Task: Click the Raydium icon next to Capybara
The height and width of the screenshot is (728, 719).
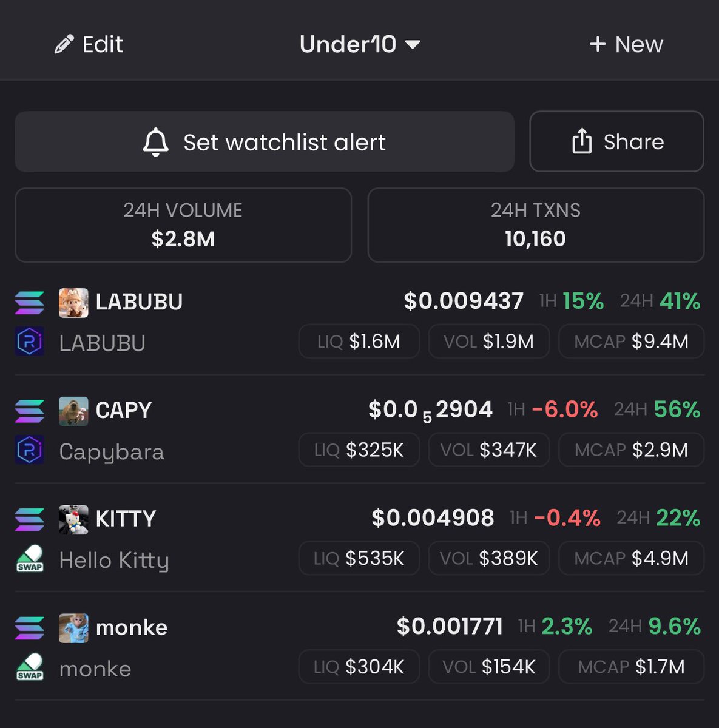Action: (x=30, y=450)
